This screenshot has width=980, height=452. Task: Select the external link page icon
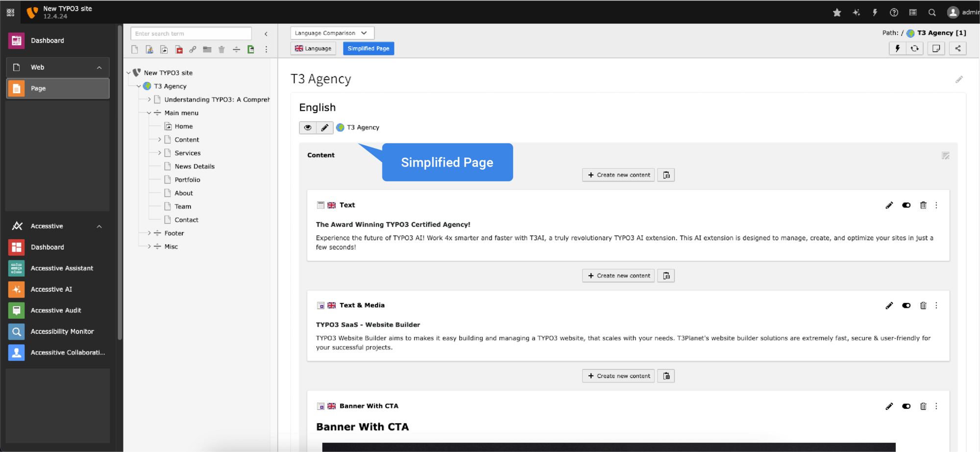(193, 50)
